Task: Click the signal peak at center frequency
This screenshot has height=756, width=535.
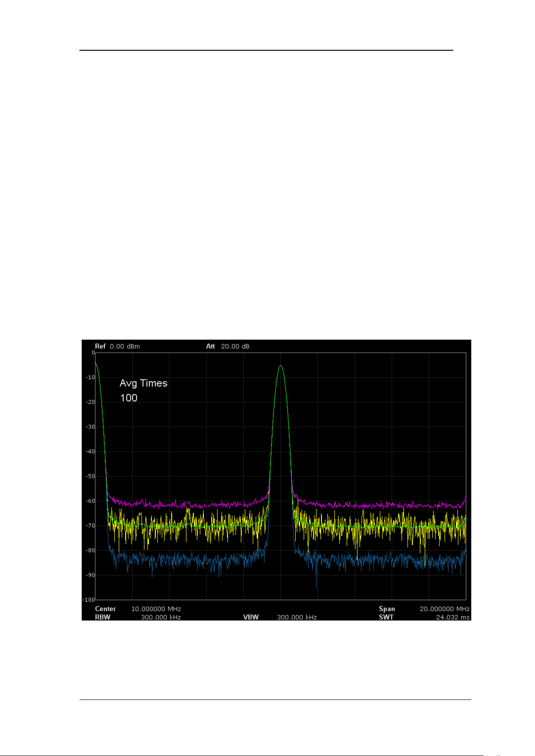Action: pos(281,366)
